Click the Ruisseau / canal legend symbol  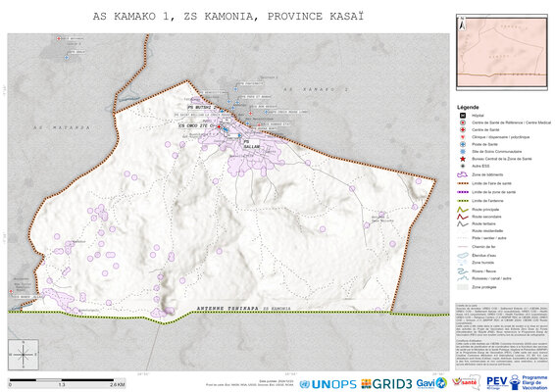[463, 278]
